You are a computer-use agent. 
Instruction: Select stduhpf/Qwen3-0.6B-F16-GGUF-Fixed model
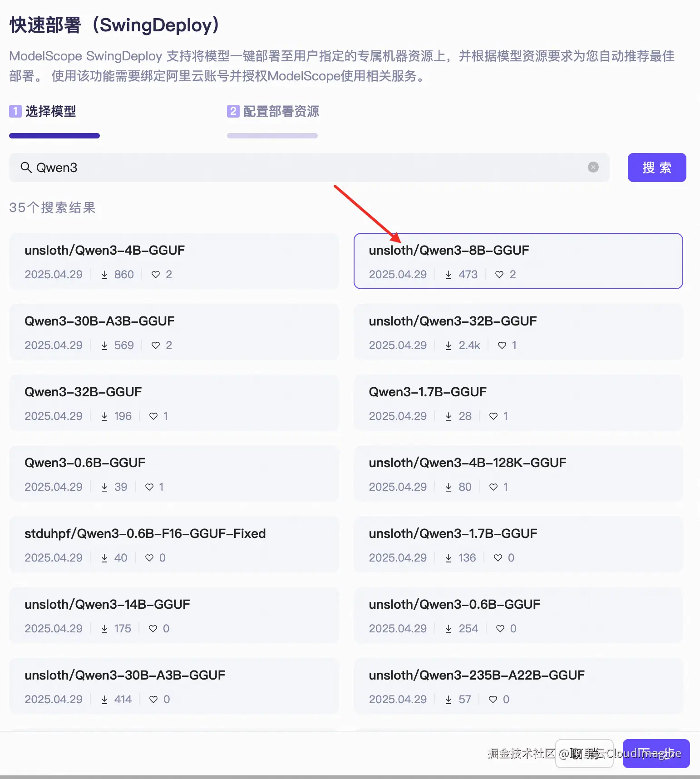click(174, 544)
